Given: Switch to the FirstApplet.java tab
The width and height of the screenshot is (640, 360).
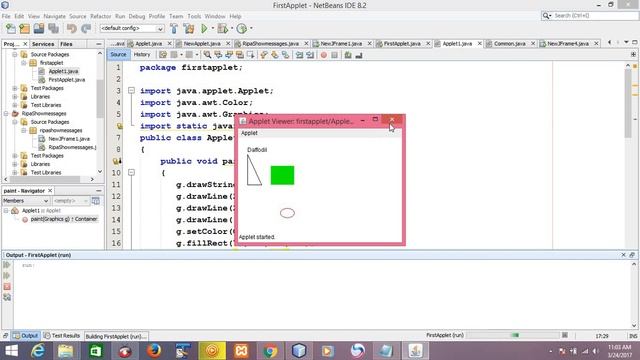Looking at the screenshot, I should (402, 43).
